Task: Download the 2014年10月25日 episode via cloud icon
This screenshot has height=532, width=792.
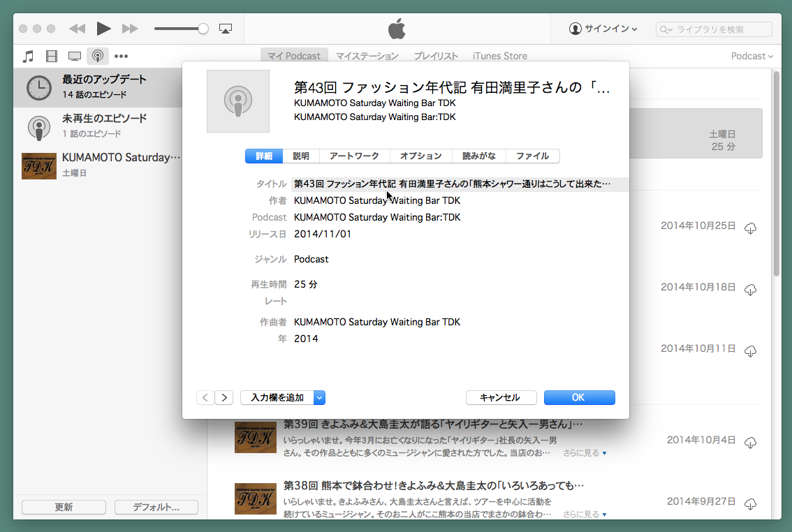Action: click(x=751, y=228)
